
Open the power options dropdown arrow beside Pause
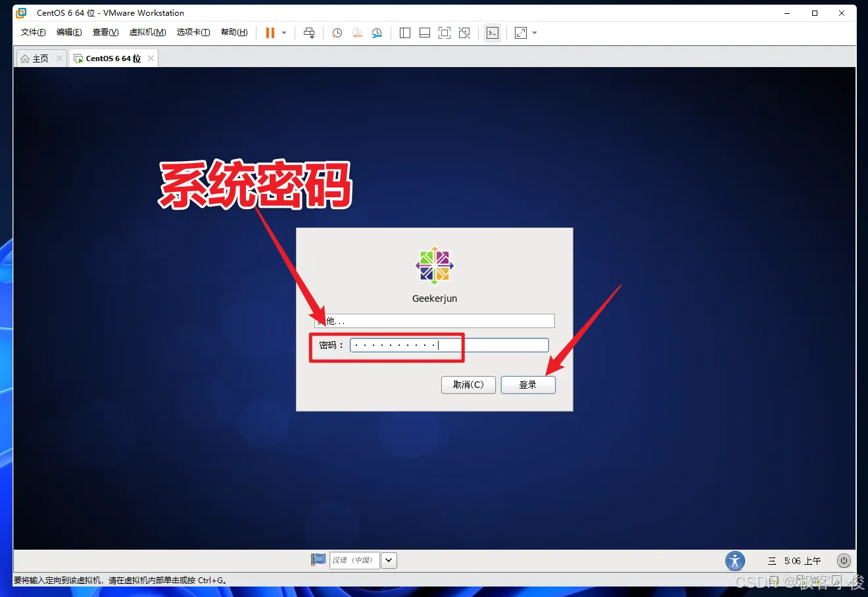(x=284, y=33)
